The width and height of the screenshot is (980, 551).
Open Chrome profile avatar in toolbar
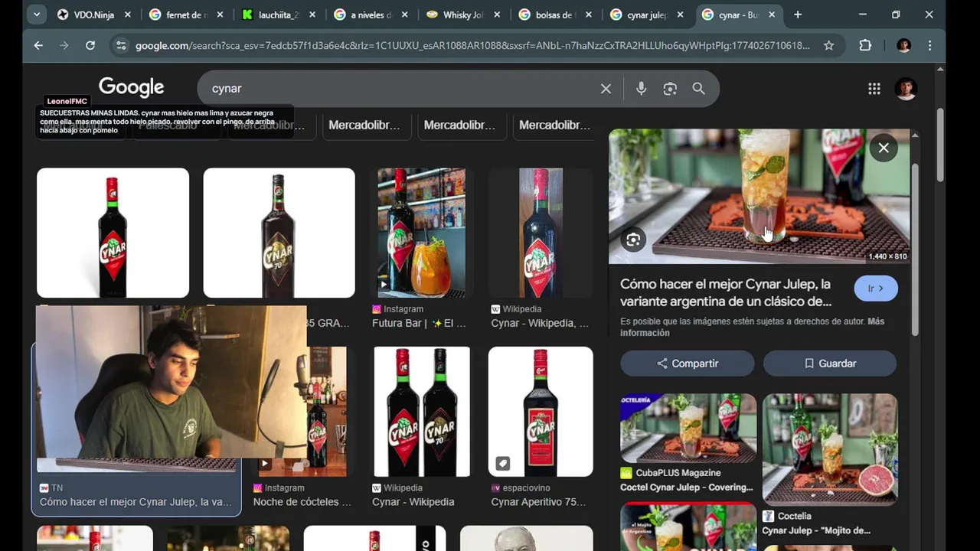coord(904,45)
